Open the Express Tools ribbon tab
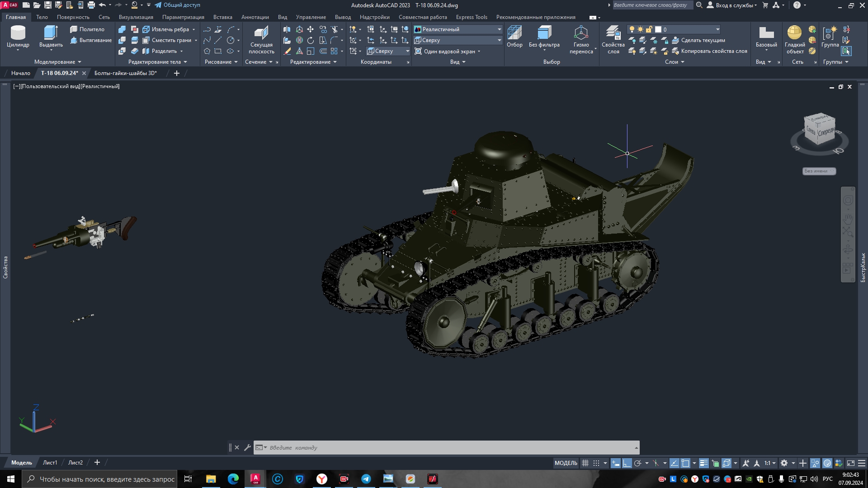The height and width of the screenshot is (488, 868). coord(472,17)
